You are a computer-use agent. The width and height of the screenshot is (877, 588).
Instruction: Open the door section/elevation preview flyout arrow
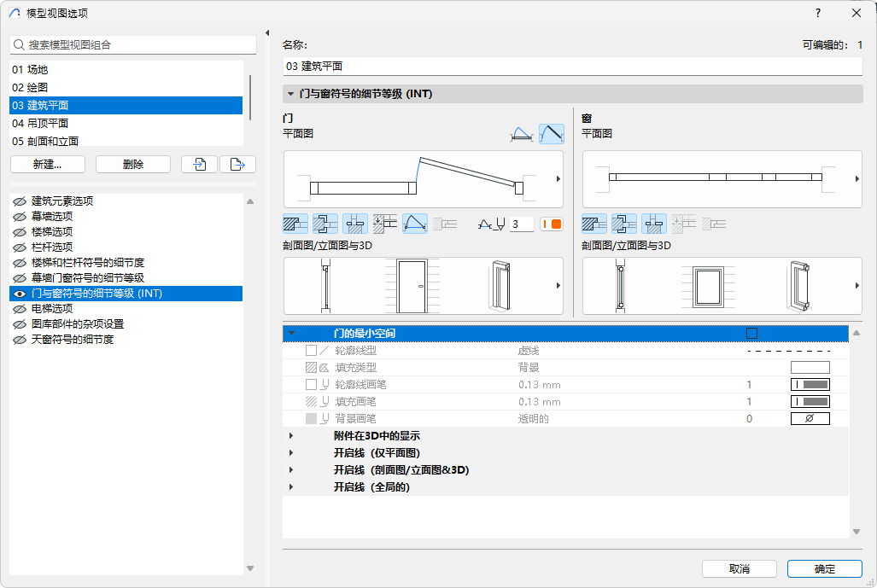pyautogui.click(x=558, y=286)
